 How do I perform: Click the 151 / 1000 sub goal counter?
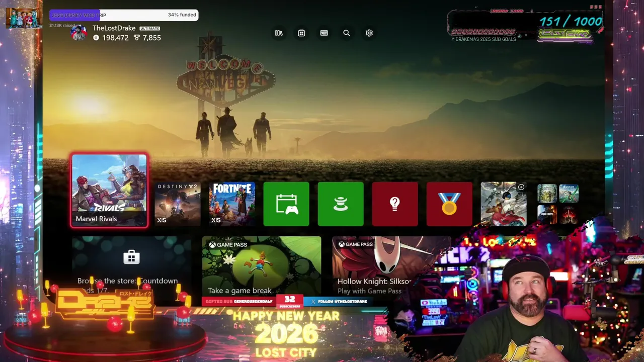[x=571, y=21]
